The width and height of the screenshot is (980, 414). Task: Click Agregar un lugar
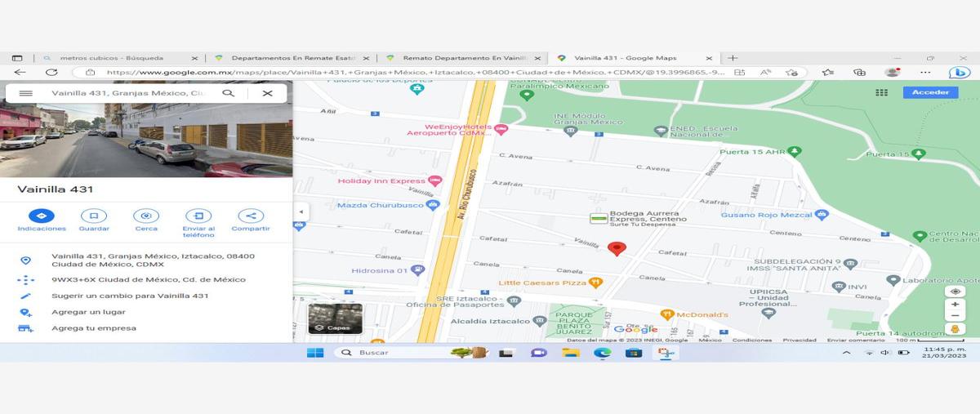click(x=146, y=312)
